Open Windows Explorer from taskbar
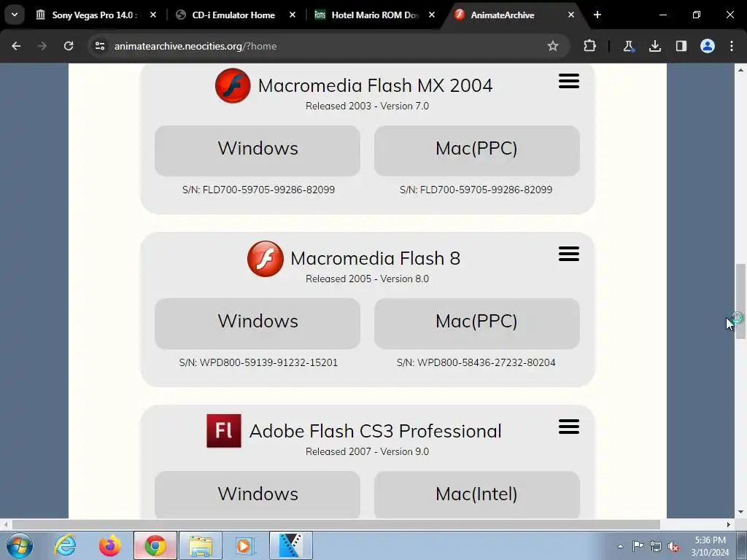 point(201,545)
